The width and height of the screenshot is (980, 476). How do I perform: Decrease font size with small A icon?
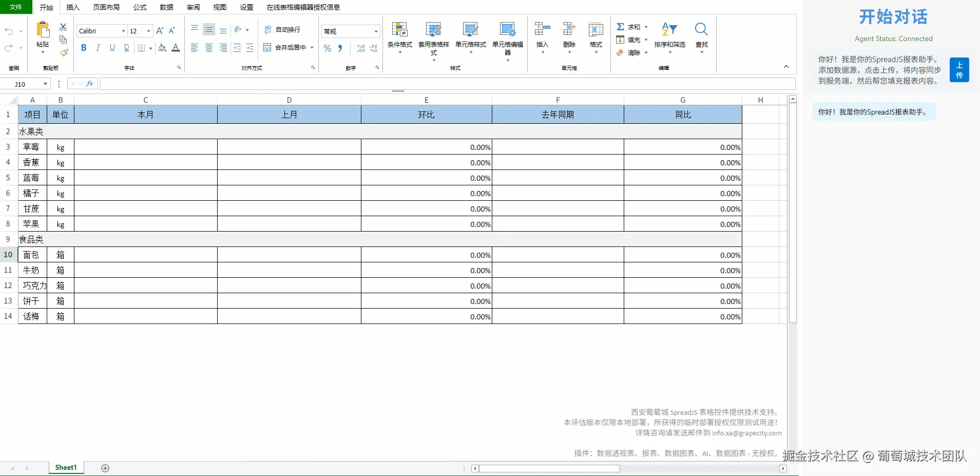172,31
